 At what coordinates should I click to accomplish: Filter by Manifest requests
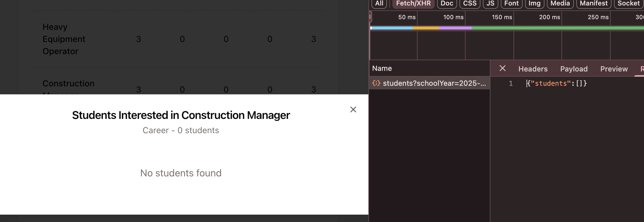pos(593,3)
